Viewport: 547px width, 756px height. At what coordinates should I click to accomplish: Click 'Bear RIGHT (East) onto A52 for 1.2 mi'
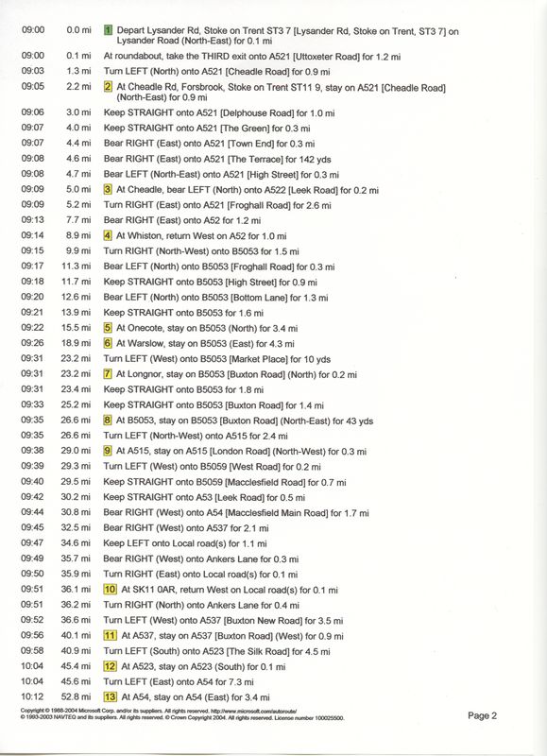click(182, 220)
